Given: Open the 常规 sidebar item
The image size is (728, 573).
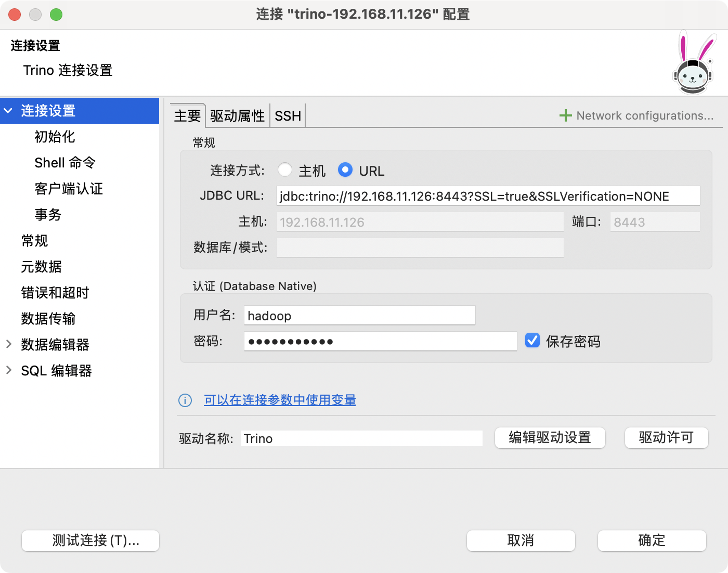Looking at the screenshot, I should [x=34, y=241].
